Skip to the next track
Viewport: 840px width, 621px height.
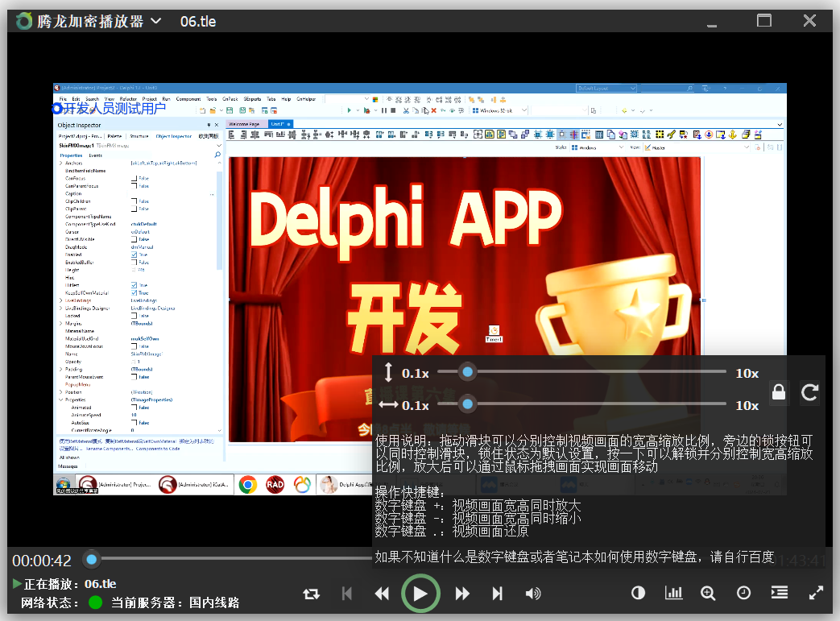pos(497,594)
